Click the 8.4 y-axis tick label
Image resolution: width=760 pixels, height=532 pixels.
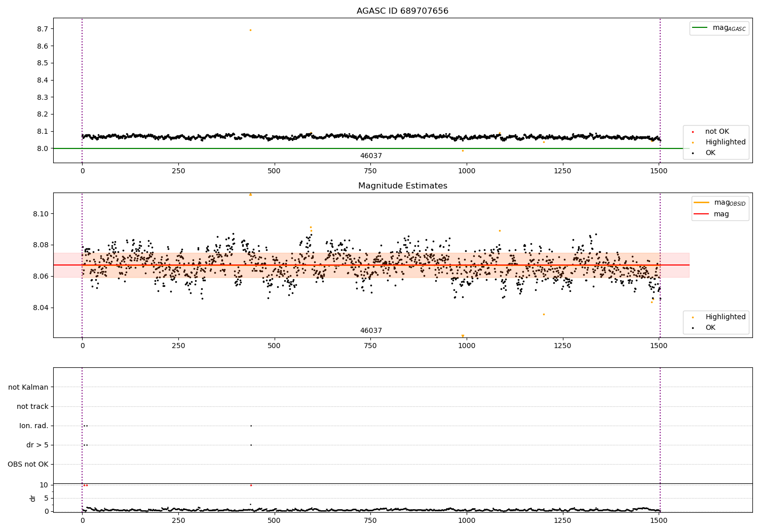click(43, 81)
